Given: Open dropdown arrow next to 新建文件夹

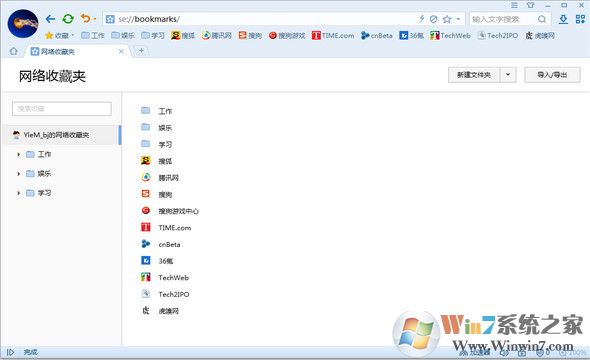Looking at the screenshot, I should click(x=508, y=74).
